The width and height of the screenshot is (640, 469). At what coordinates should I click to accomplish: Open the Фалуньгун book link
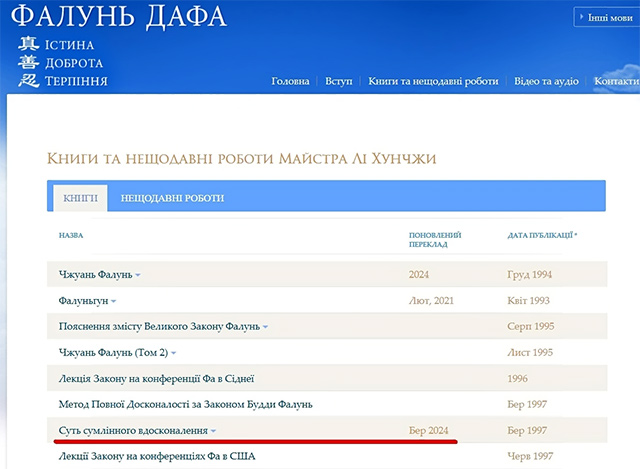pyautogui.click(x=83, y=301)
